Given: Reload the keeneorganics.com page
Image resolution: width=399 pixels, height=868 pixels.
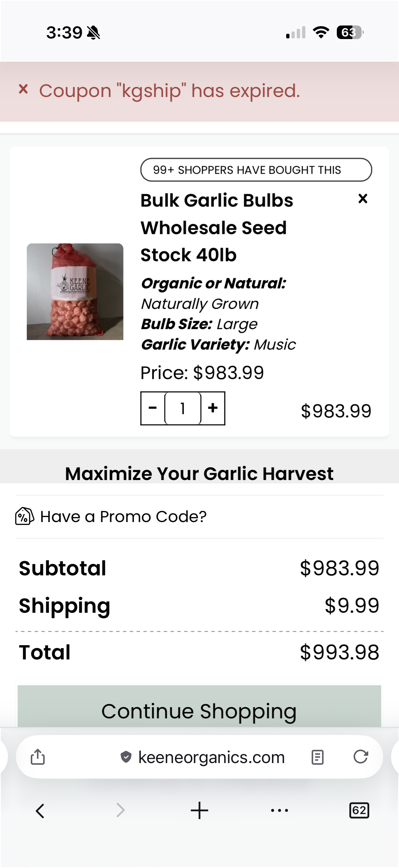Looking at the screenshot, I should click(360, 756).
